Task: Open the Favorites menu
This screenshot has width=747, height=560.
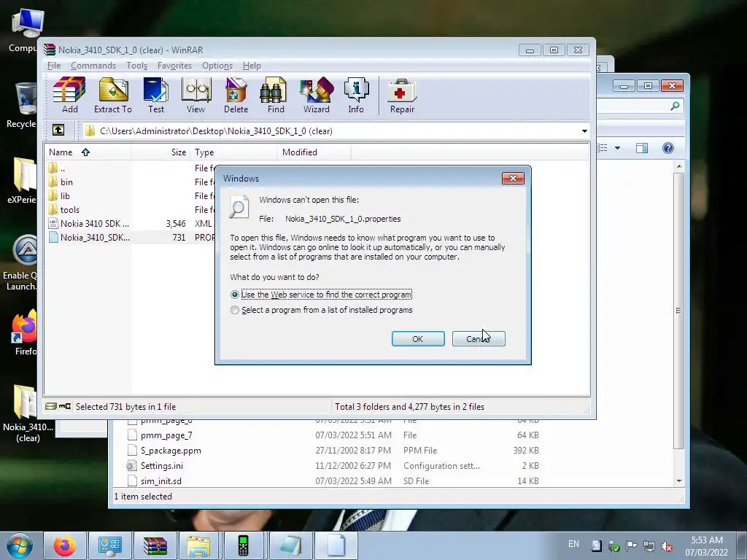Action: (x=174, y=66)
